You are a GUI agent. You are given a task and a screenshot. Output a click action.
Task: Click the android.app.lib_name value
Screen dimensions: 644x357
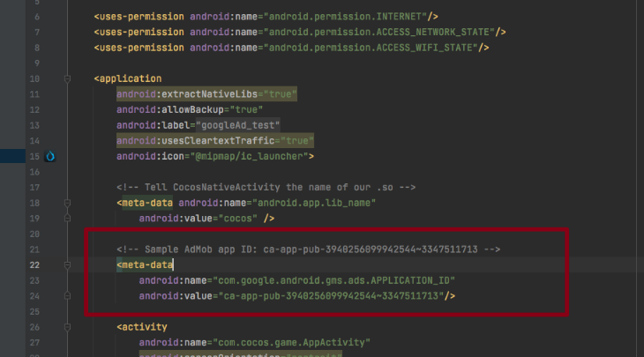314,203
